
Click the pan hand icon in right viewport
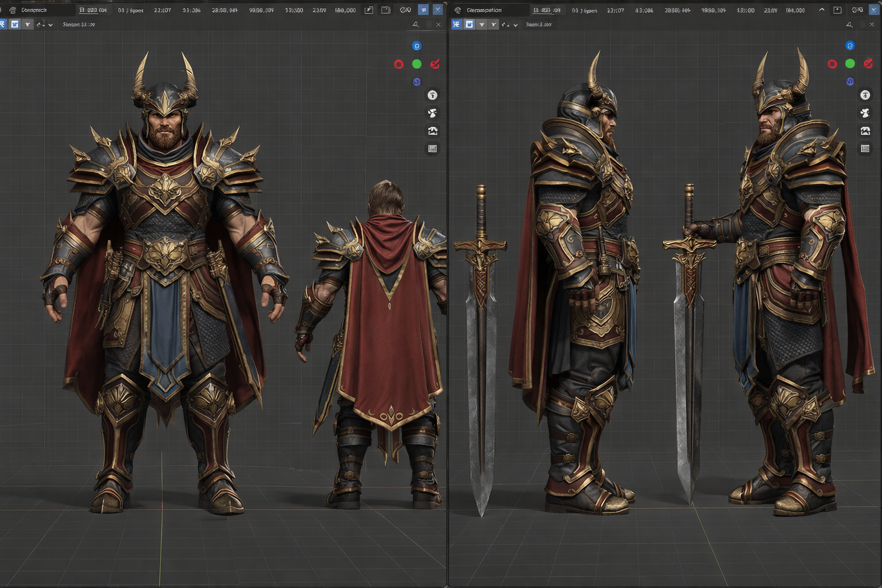865,113
